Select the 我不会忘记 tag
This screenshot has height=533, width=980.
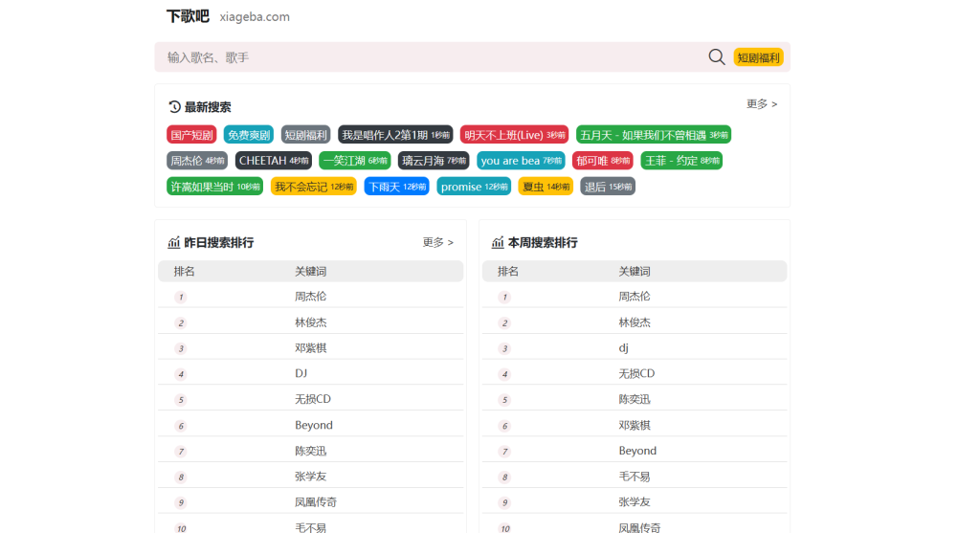pyautogui.click(x=314, y=187)
